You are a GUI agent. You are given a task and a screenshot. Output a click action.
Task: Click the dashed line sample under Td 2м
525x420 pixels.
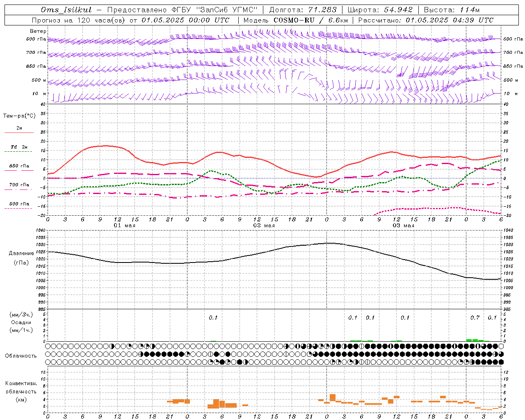click(x=18, y=152)
